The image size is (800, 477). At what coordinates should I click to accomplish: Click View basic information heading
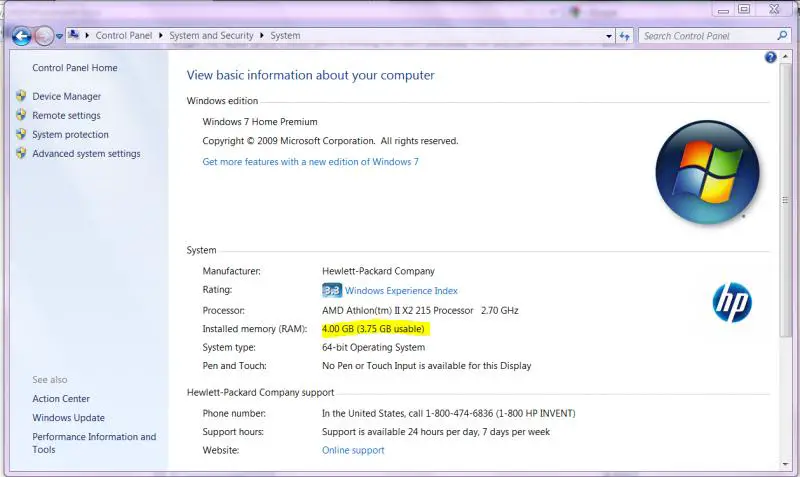coord(310,75)
